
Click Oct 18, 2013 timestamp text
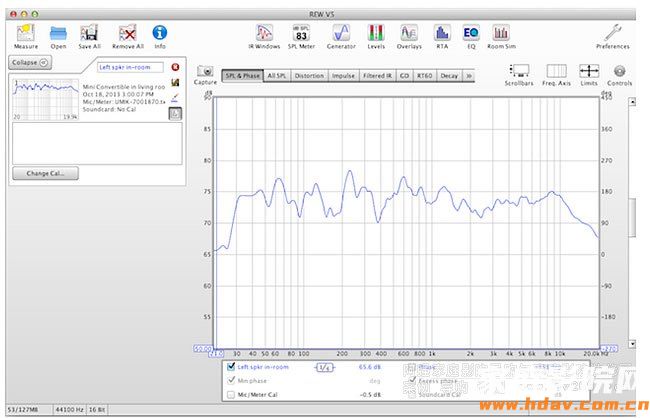[119, 94]
